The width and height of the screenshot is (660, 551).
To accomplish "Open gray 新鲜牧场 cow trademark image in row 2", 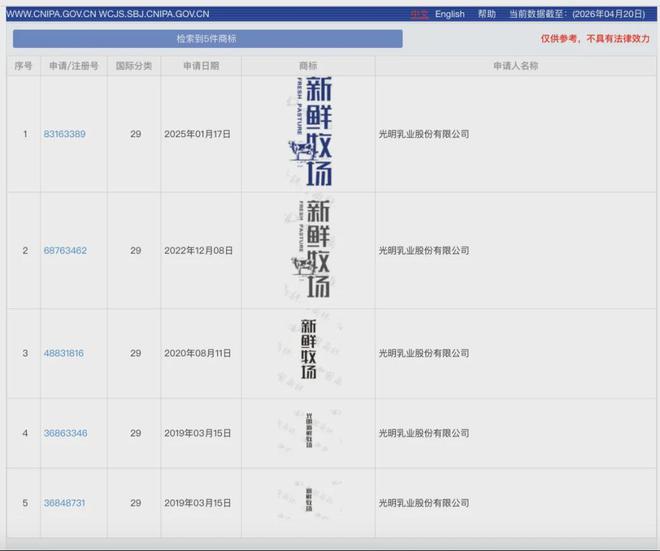I will coord(311,249).
